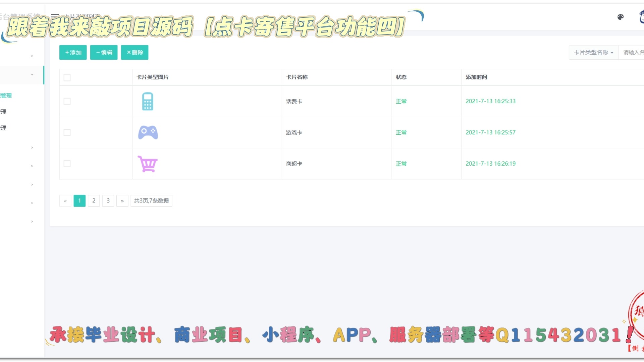Click the shopping cart card image
The image size is (644, 362).
tap(148, 164)
